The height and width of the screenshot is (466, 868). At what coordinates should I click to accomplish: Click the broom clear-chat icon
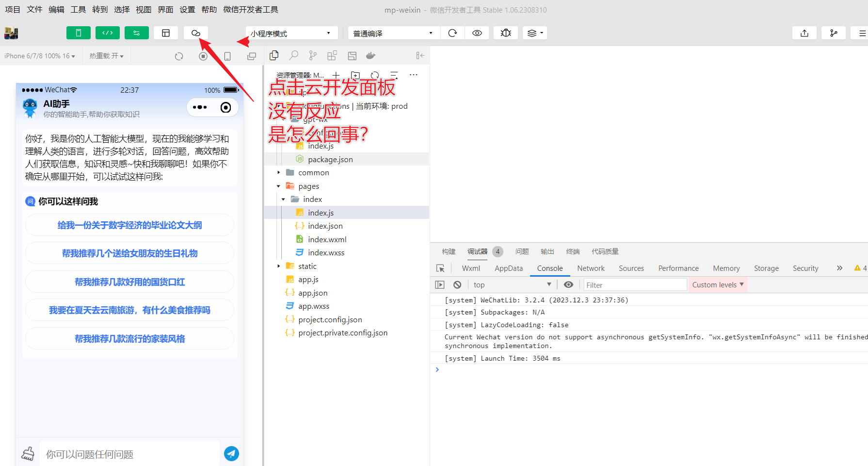(28, 453)
